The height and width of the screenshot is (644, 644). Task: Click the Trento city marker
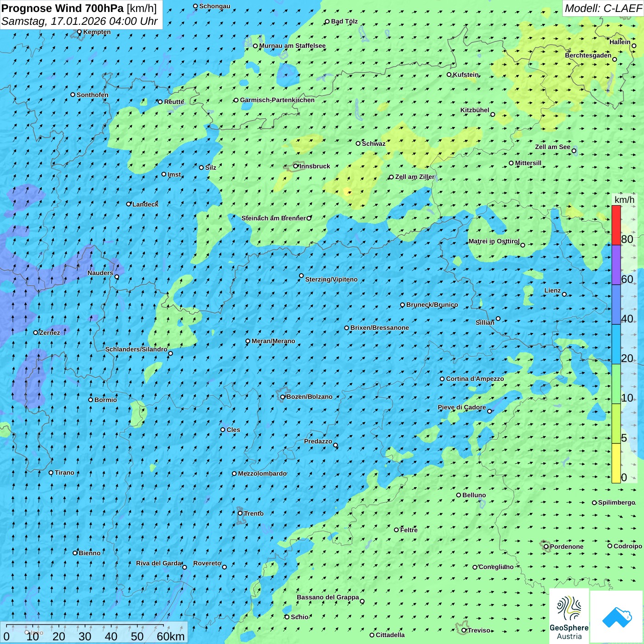coord(240,513)
